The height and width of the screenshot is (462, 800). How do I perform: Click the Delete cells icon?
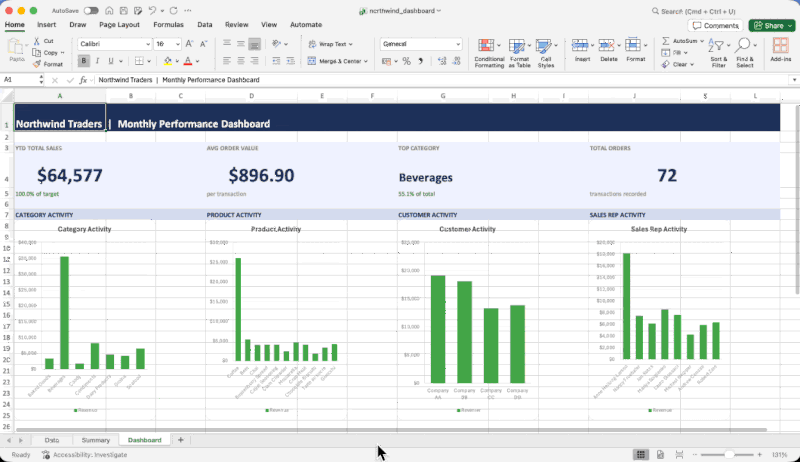(606, 45)
